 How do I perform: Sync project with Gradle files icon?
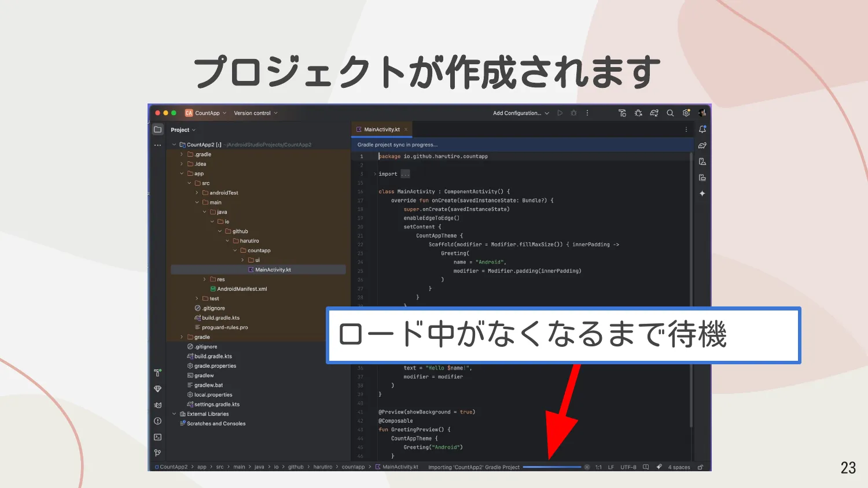[x=654, y=113]
